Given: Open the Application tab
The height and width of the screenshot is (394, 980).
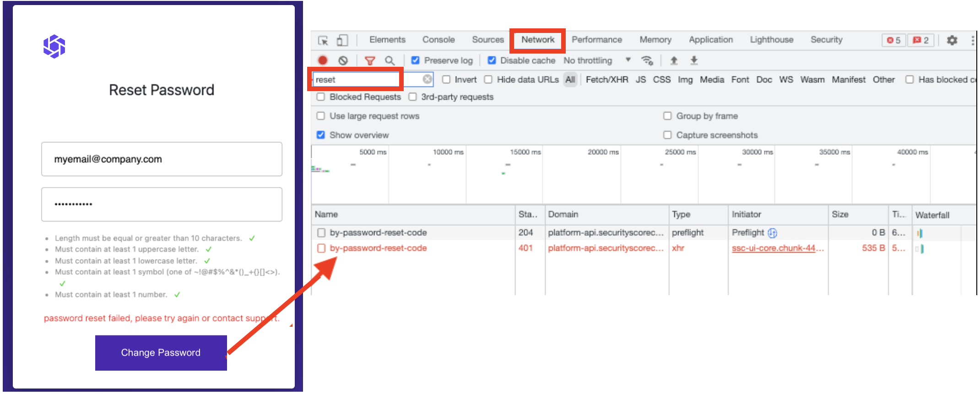Looking at the screenshot, I should [711, 40].
